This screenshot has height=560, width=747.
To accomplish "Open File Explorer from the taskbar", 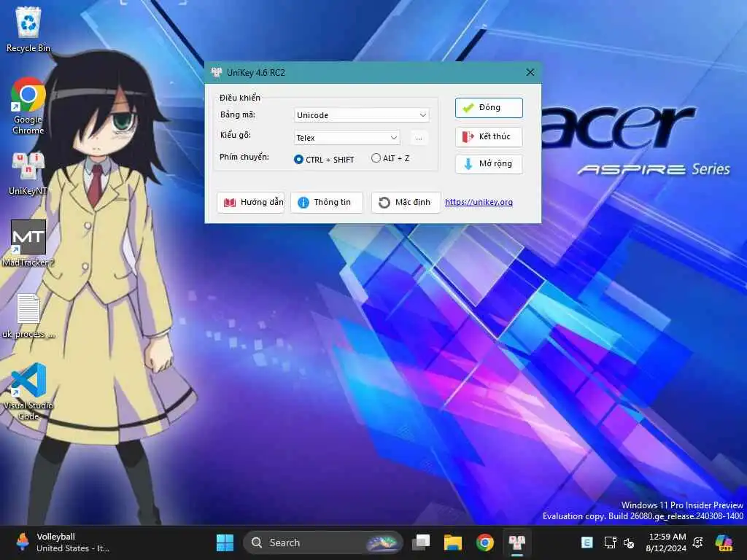I will pyautogui.click(x=452, y=542).
